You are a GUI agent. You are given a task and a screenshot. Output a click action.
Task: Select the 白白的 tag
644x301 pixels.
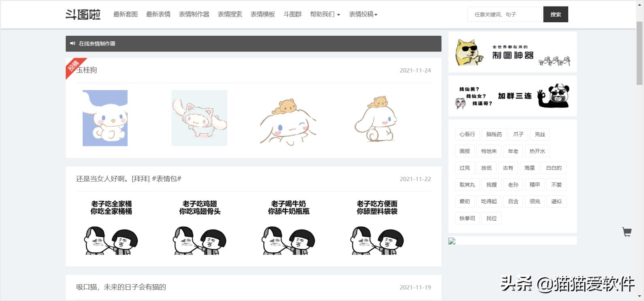pos(554,168)
